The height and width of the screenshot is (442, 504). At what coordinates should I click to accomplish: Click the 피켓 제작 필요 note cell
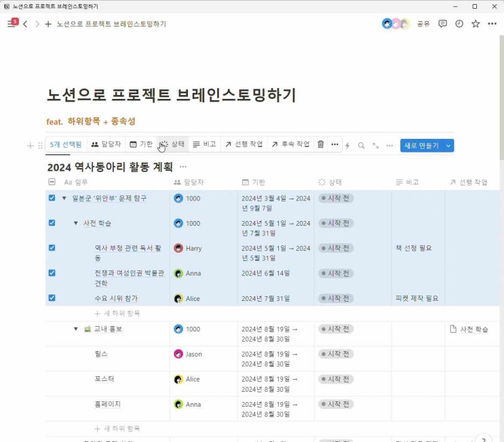pyautogui.click(x=418, y=298)
